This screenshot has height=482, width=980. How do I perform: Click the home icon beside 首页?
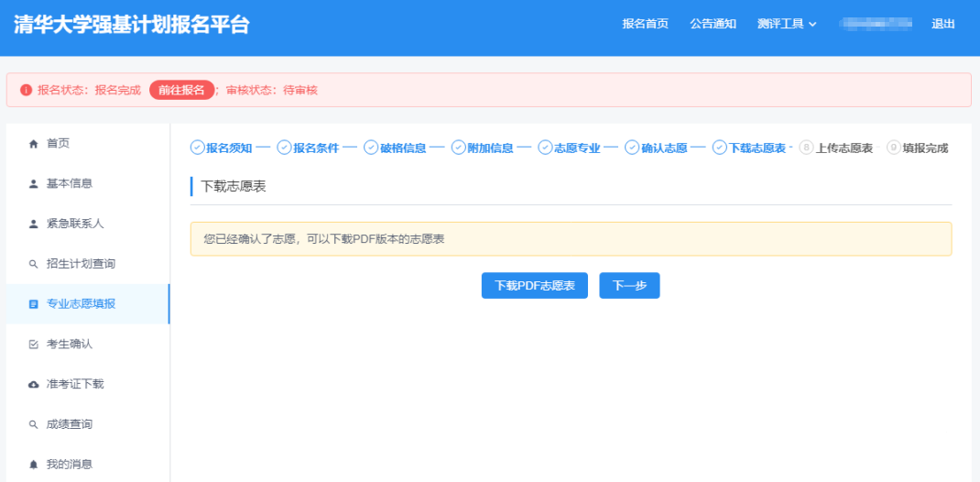(34, 144)
